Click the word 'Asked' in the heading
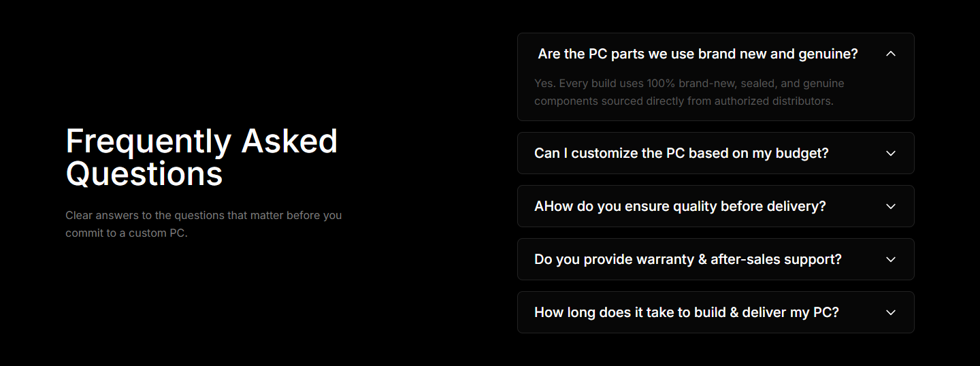 pyautogui.click(x=290, y=142)
